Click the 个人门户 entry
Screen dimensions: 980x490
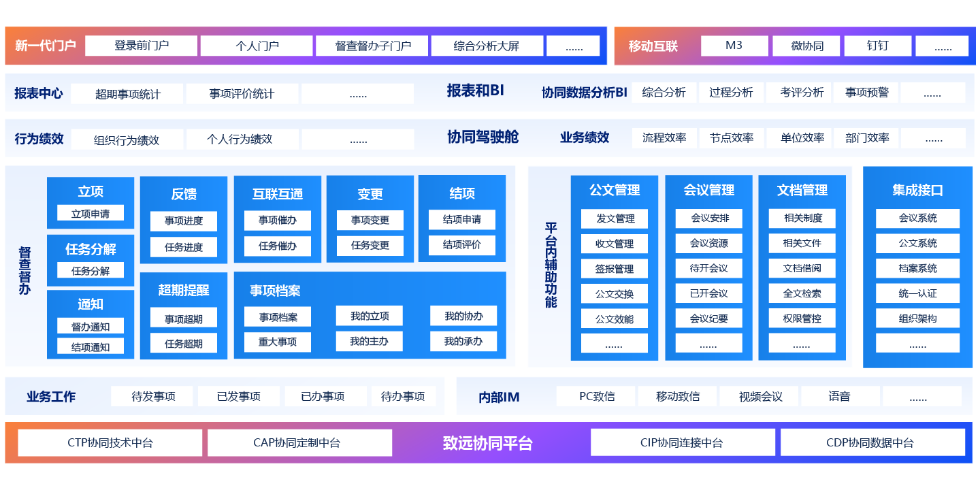(x=256, y=46)
